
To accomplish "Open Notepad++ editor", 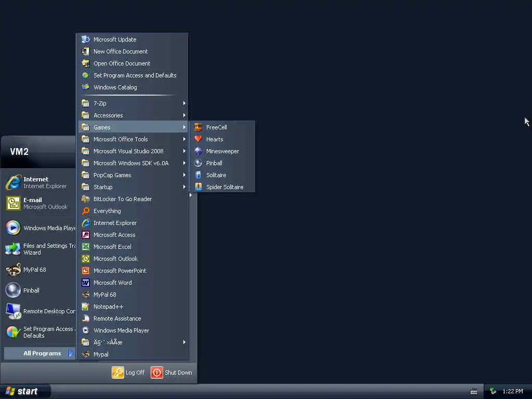I will pyautogui.click(x=133, y=307).
